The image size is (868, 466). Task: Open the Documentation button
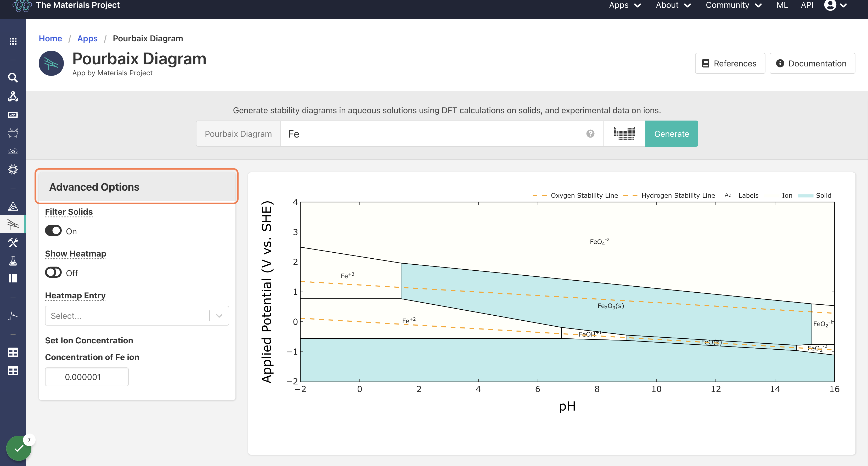(x=812, y=63)
